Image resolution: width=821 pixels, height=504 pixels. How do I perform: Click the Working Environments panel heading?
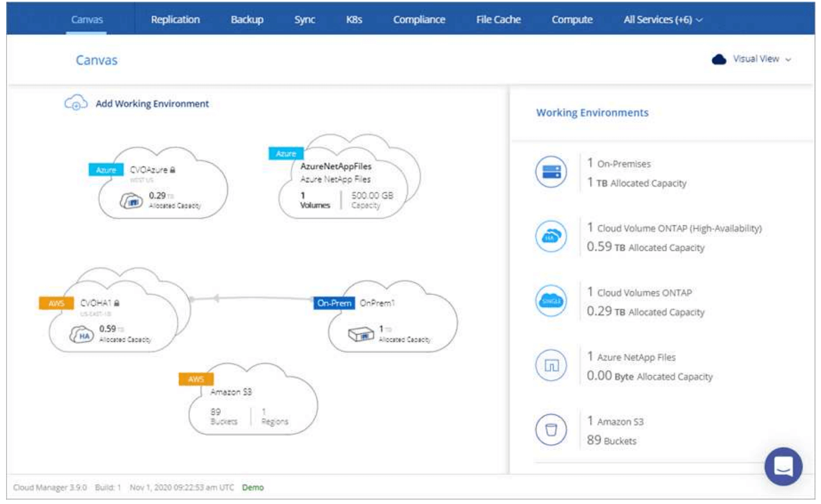coord(592,112)
